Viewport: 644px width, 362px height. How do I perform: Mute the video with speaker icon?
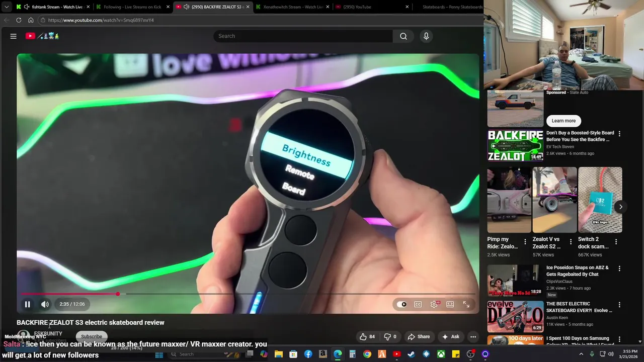point(45,304)
